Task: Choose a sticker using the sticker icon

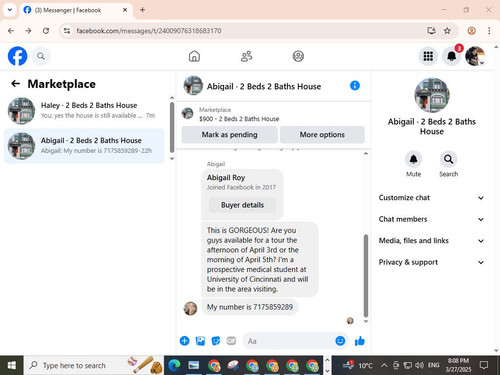Action: [x=216, y=341]
